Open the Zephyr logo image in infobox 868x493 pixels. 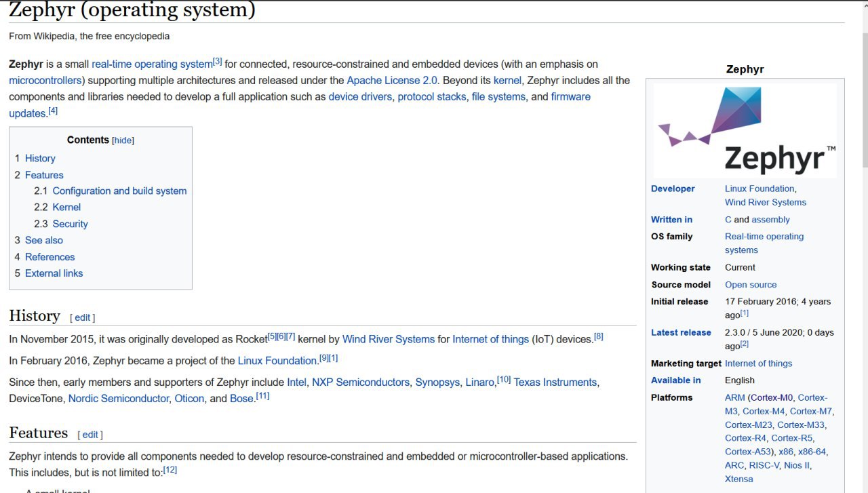745,131
